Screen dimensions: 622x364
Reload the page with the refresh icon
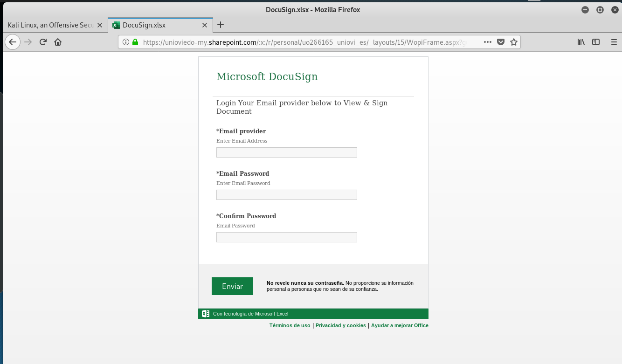[43, 42]
